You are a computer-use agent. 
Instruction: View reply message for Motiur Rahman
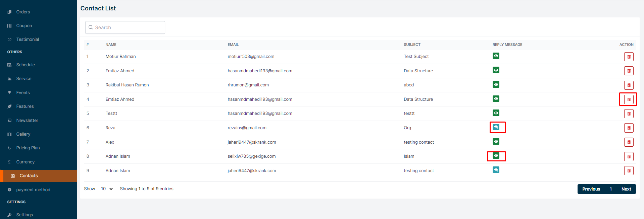496,56
